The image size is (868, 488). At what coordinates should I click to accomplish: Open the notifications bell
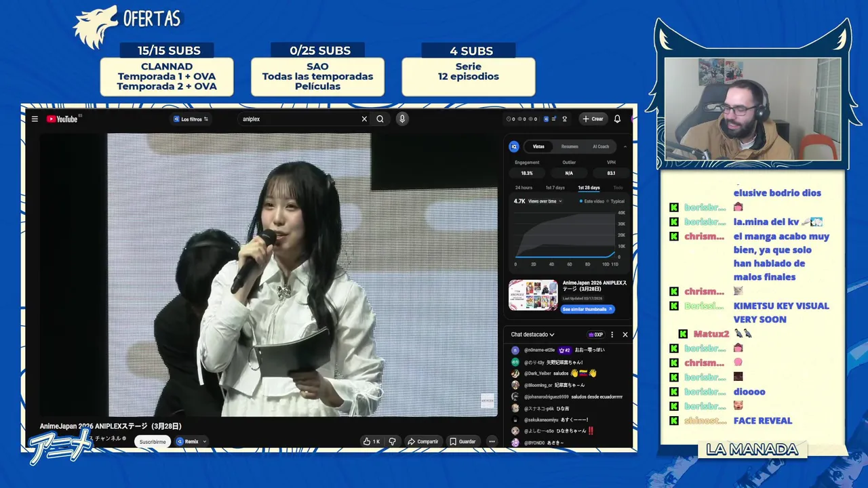coord(617,119)
